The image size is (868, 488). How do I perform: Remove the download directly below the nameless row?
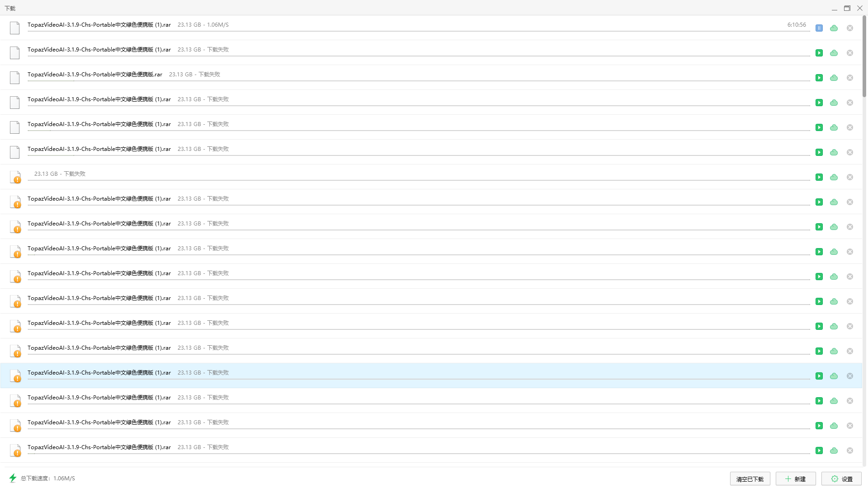point(850,202)
